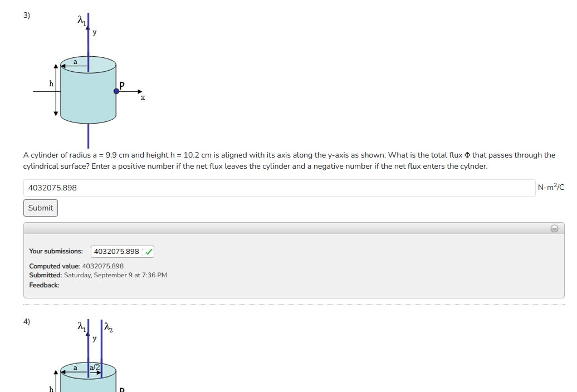Screen dimensions: 577x392
Task: Click the N-m²/C unit label
Action: (x=552, y=187)
